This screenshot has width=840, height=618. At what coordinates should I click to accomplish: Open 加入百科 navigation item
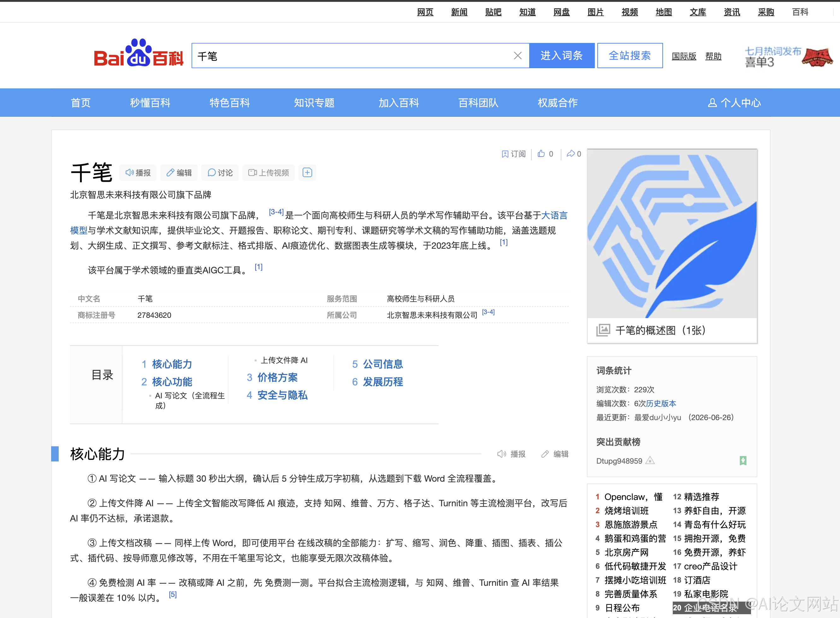tap(399, 103)
